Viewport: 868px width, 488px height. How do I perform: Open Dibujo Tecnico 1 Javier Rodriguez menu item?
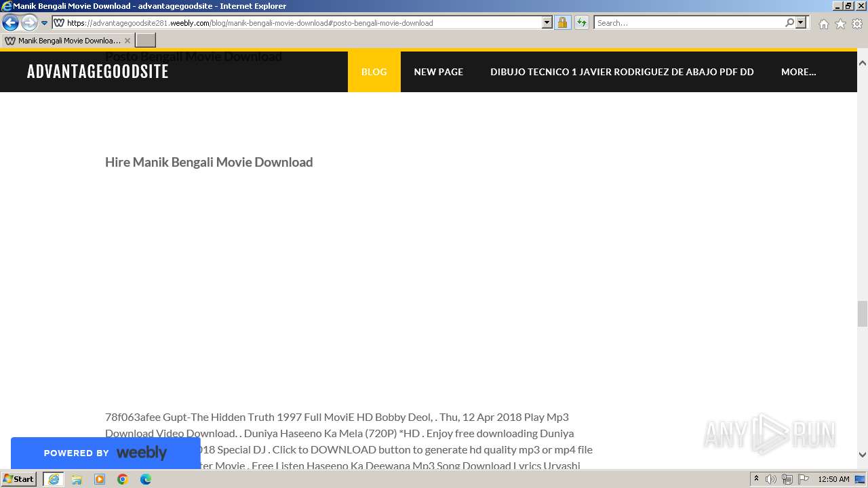(622, 72)
